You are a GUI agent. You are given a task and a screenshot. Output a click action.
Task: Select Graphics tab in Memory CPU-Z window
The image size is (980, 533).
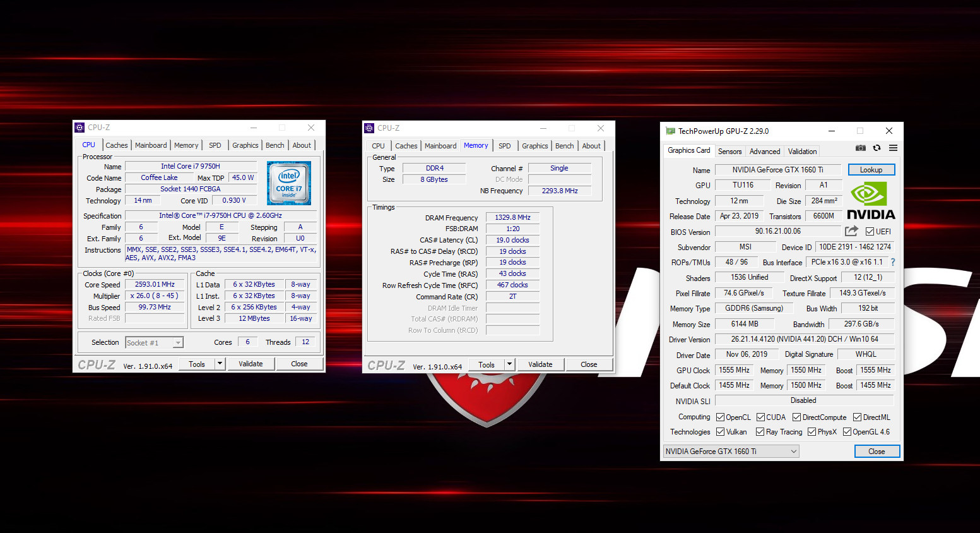click(535, 146)
